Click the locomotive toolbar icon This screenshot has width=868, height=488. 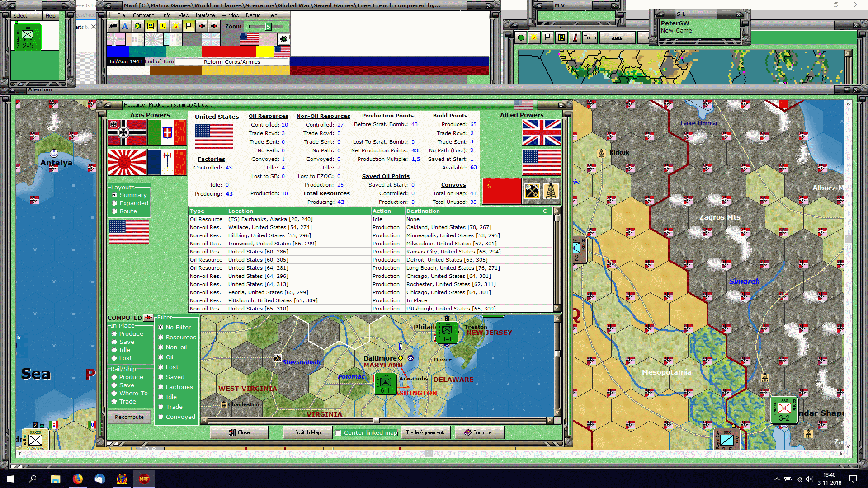(113, 26)
